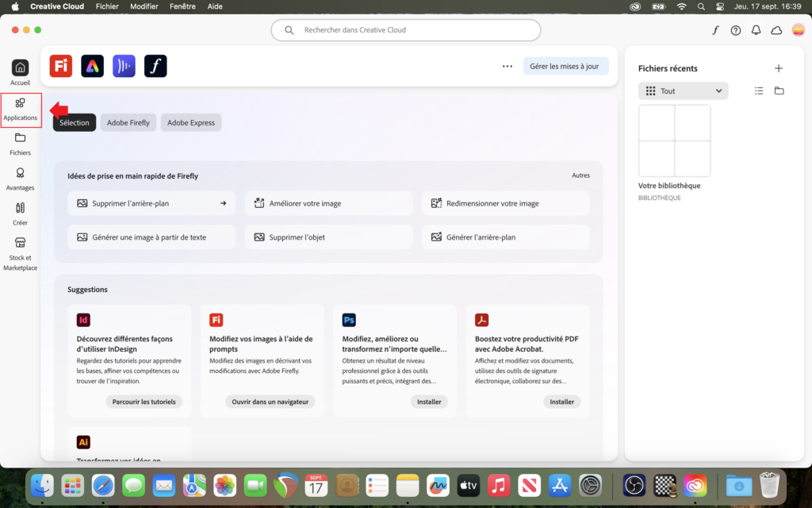This screenshot has height=508, width=812.
Task: Open the Accueil home sidebar icon
Action: click(x=20, y=72)
